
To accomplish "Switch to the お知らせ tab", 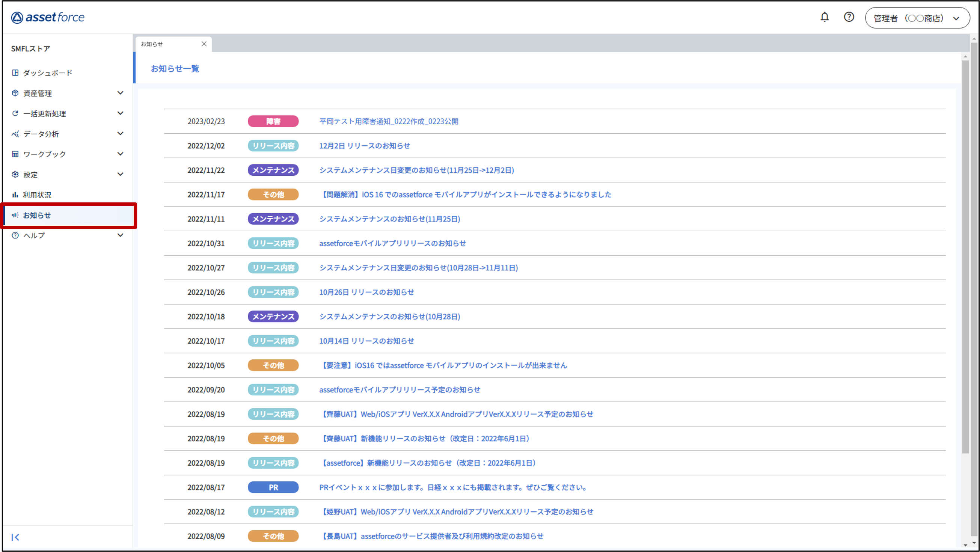I will pos(164,44).
